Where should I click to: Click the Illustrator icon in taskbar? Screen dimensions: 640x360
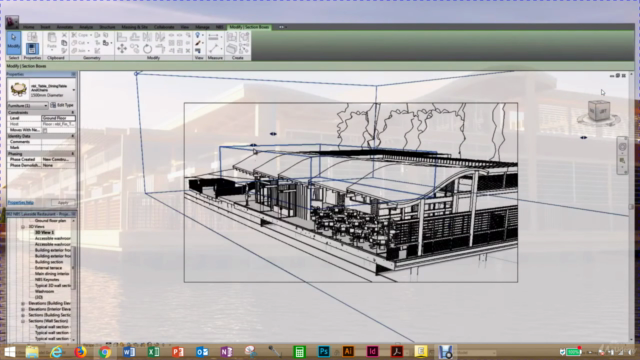348,351
